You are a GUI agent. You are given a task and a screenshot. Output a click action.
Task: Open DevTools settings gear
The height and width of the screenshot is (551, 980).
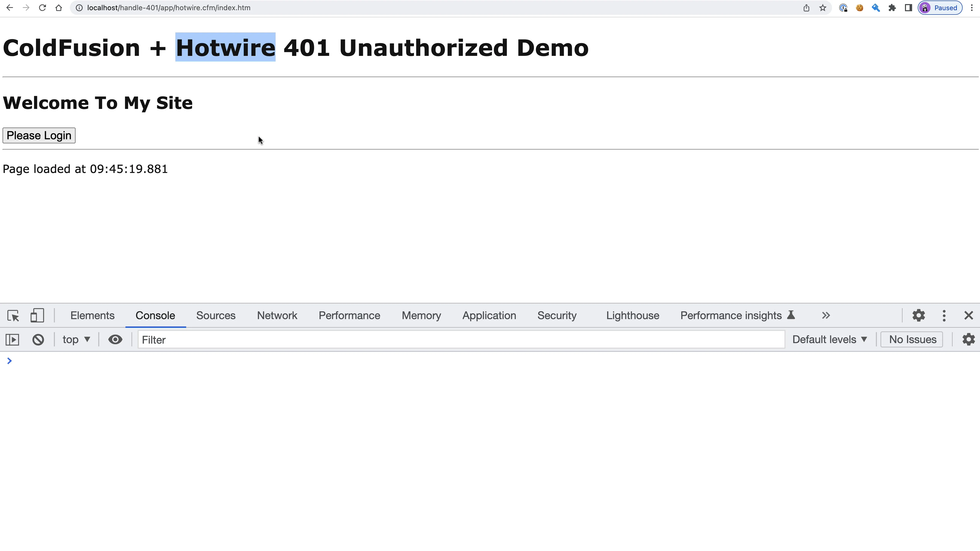click(x=918, y=315)
